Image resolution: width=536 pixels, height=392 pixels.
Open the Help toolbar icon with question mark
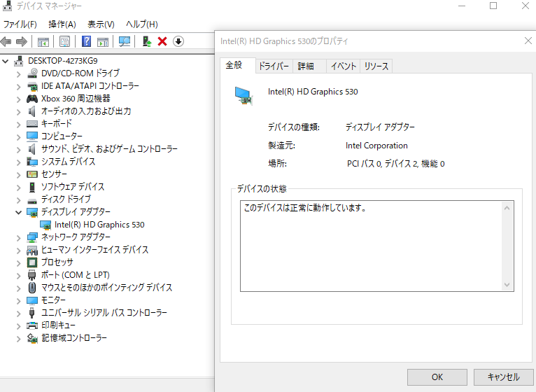click(x=87, y=41)
